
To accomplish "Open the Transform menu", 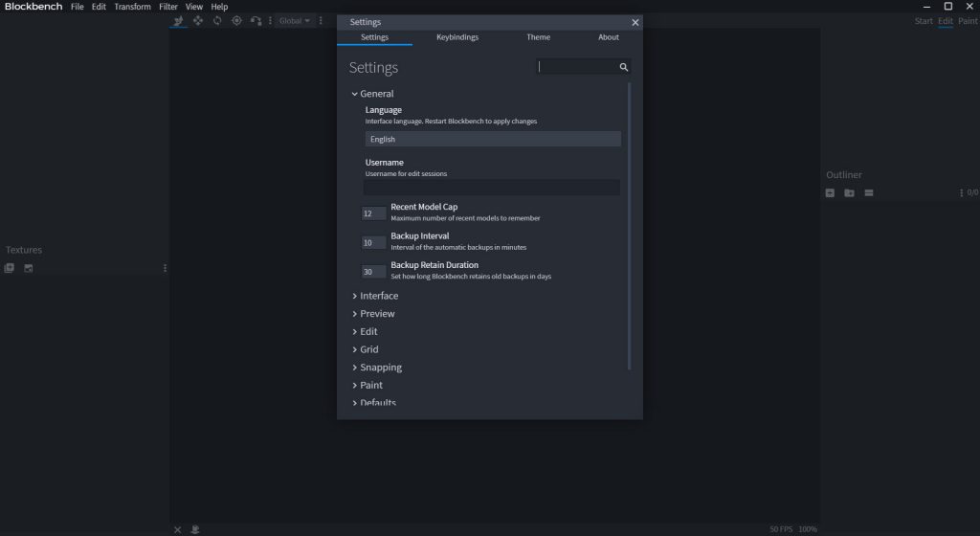I will point(132,7).
